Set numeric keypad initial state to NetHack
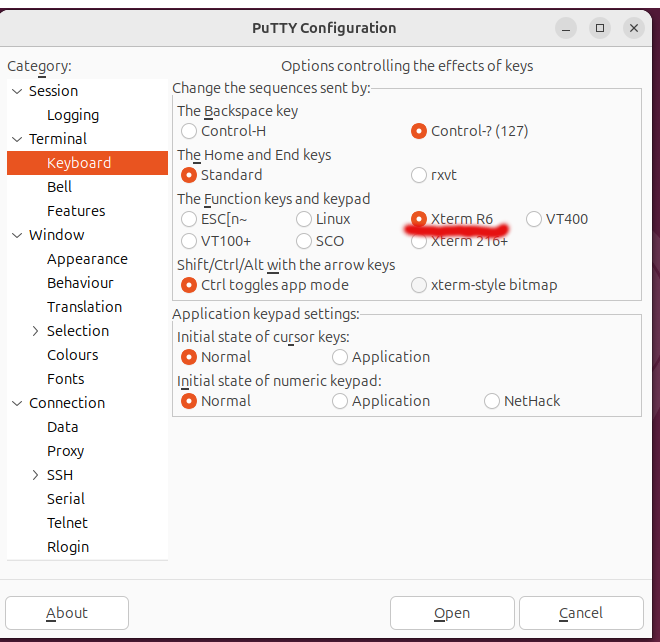The image size is (660, 642). [x=491, y=401]
